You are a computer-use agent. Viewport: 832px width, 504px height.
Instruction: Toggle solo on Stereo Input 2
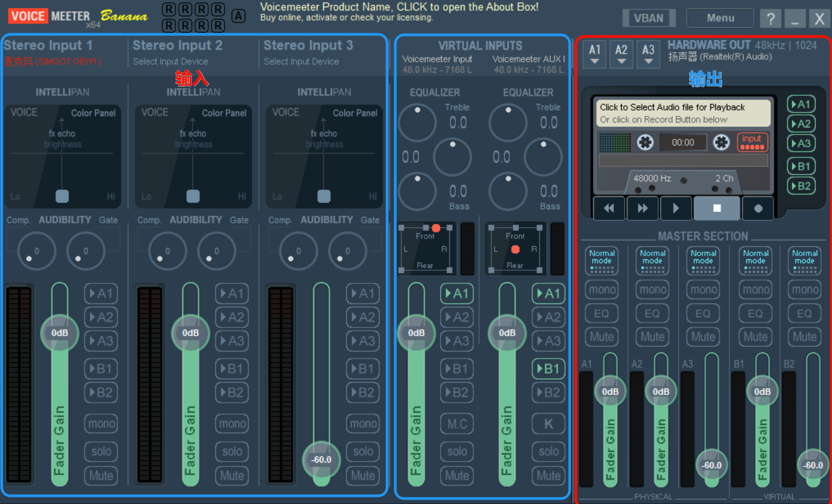point(232,451)
